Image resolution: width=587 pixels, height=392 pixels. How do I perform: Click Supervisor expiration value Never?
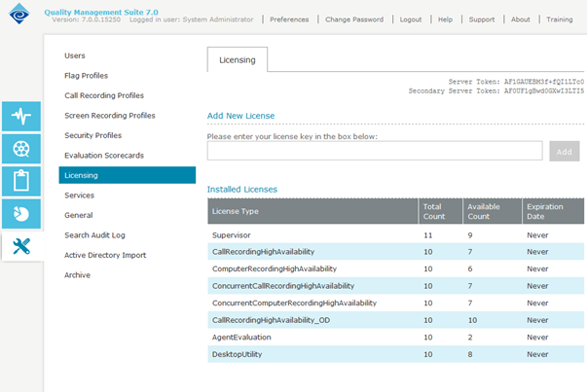point(537,235)
